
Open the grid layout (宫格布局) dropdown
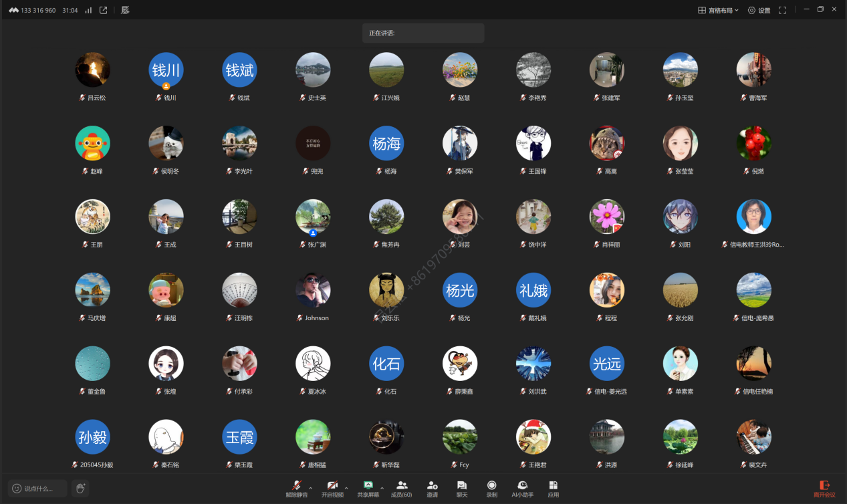pyautogui.click(x=718, y=10)
